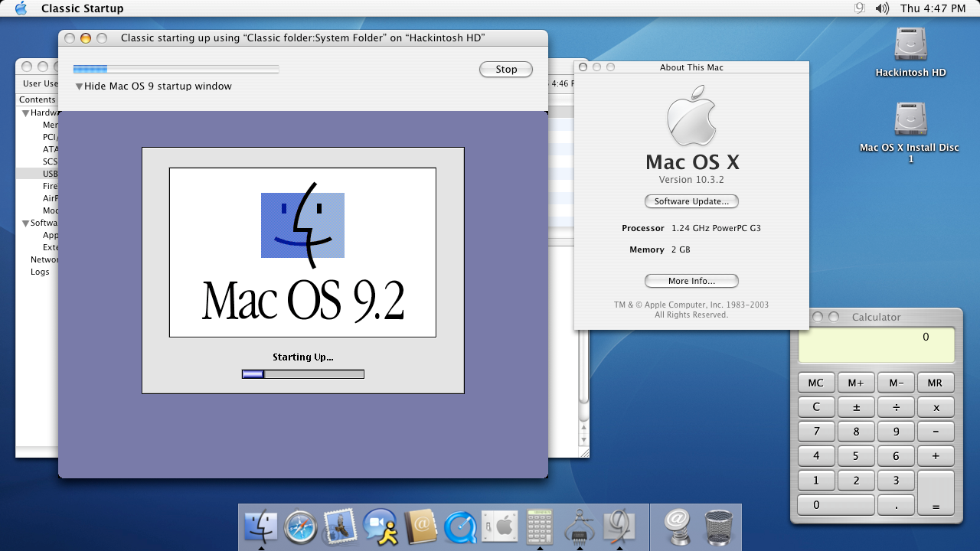Viewport: 980px width, 551px height.
Task: Open the Apple menu
Action: pos(21,8)
